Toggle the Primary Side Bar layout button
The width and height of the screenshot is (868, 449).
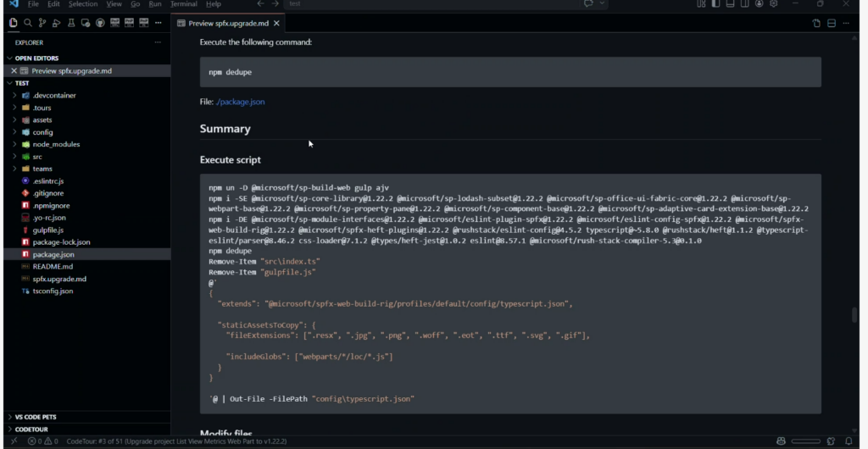point(715,4)
